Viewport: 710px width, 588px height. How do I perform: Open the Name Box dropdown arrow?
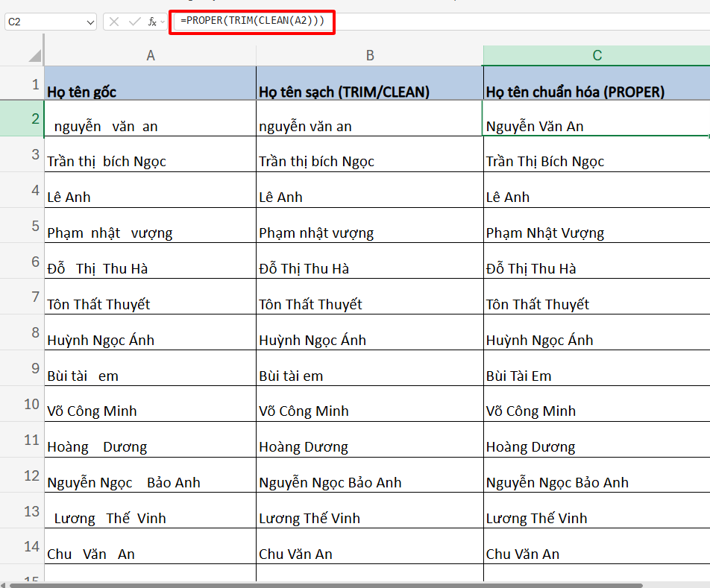90,22
